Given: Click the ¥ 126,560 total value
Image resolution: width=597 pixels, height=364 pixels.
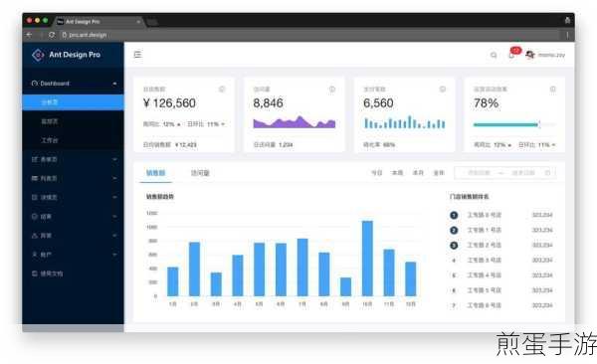Looking at the screenshot, I should (169, 103).
